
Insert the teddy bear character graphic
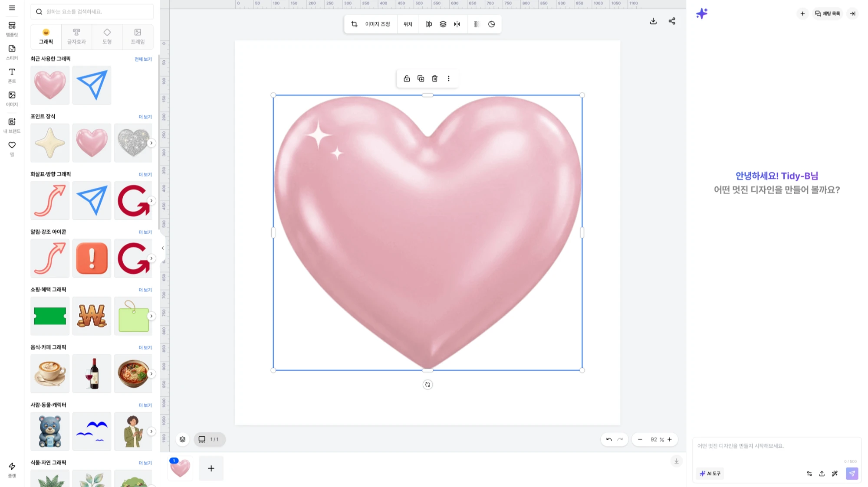coord(50,431)
